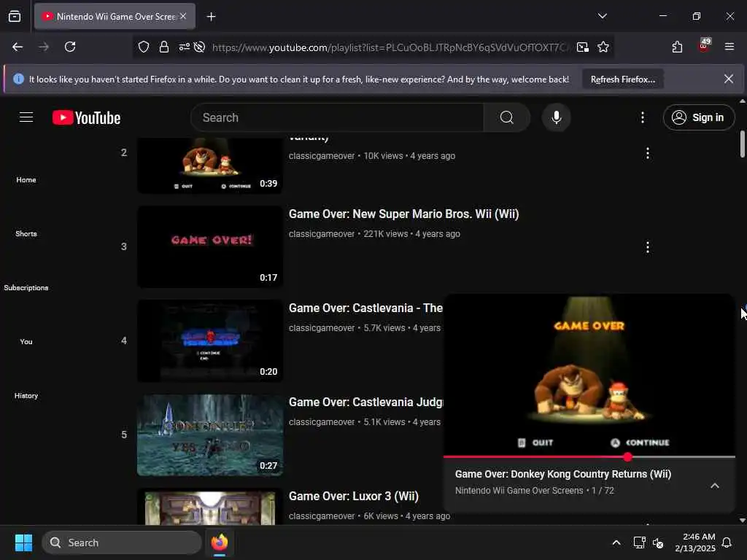Screen dimensions: 747x560
Task: Click Refresh Firefox button
Action: pos(623,79)
